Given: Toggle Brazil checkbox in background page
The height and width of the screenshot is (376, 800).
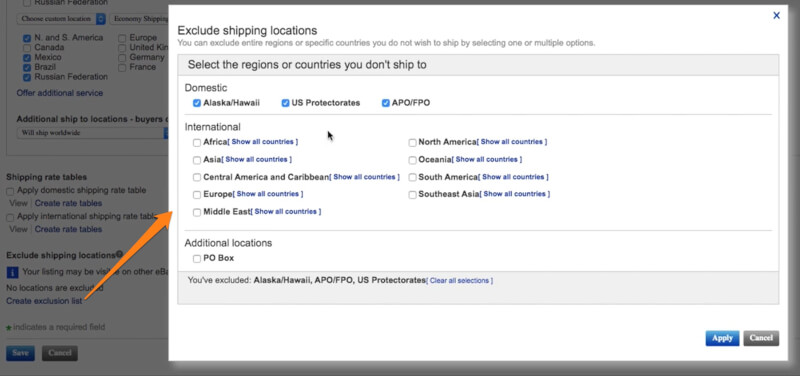Looking at the screenshot, I should (27, 67).
